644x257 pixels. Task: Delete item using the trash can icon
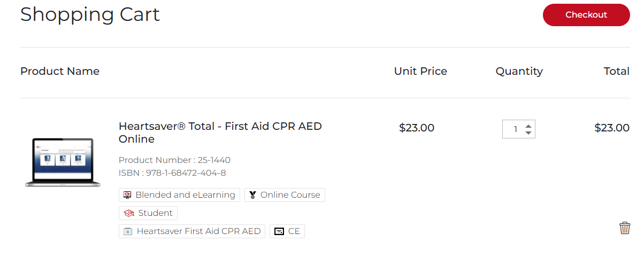tap(625, 228)
